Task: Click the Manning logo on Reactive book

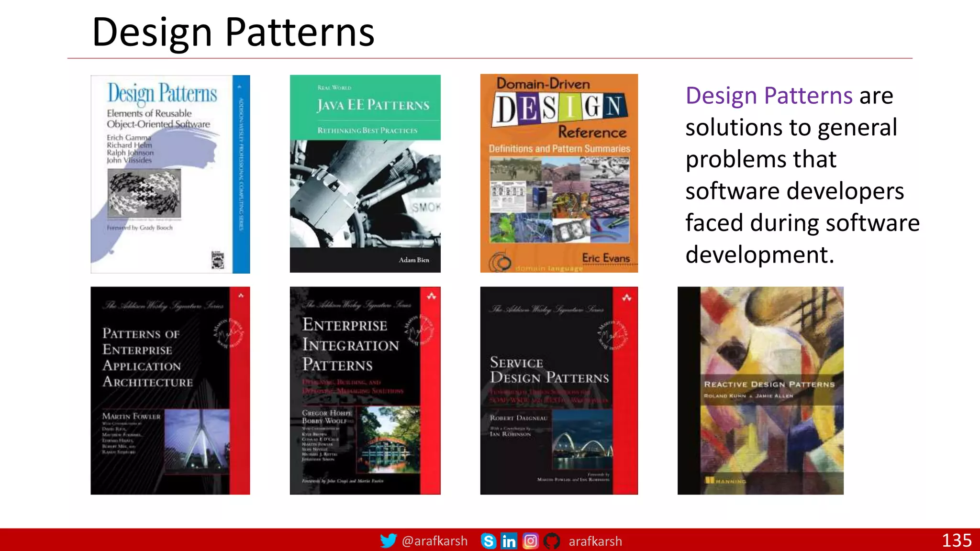Action: [725, 481]
